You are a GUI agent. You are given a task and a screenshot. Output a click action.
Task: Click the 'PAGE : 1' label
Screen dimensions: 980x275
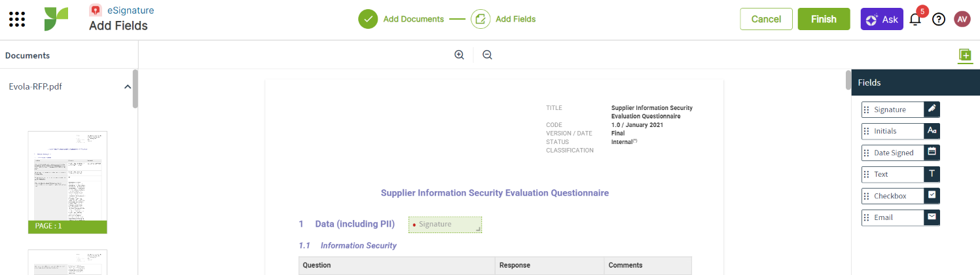(67, 227)
